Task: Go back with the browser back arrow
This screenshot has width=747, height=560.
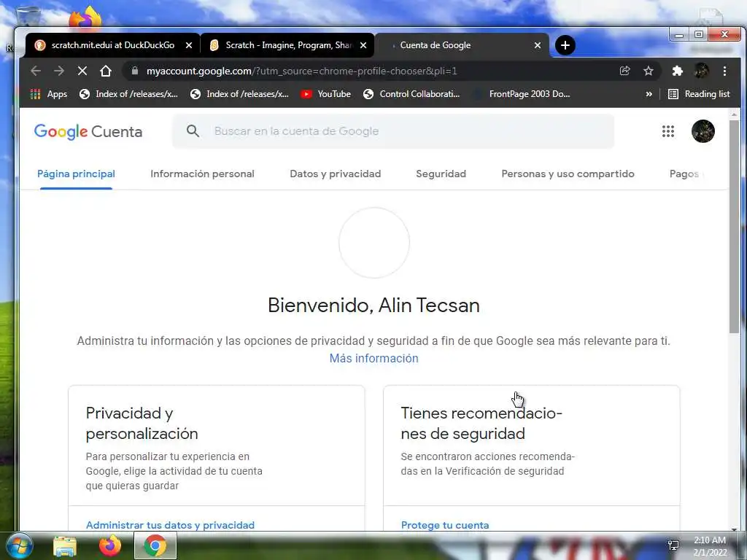Action: pos(36,71)
